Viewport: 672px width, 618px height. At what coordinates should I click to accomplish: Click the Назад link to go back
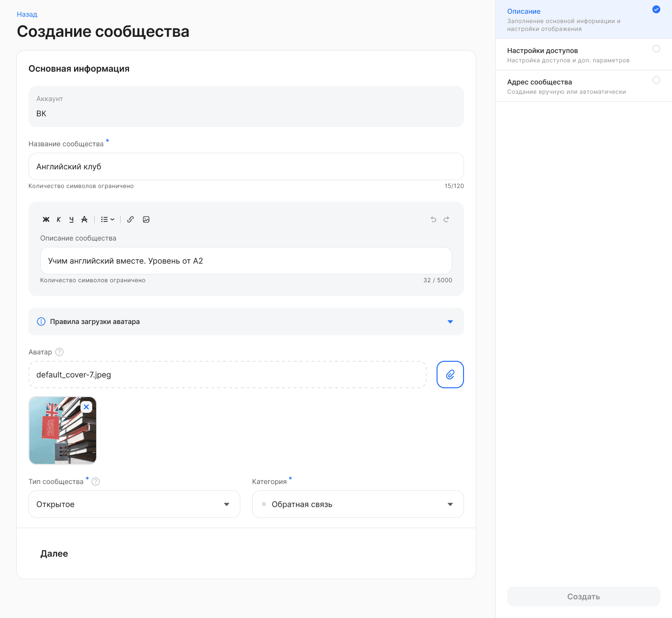[x=27, y=14]
